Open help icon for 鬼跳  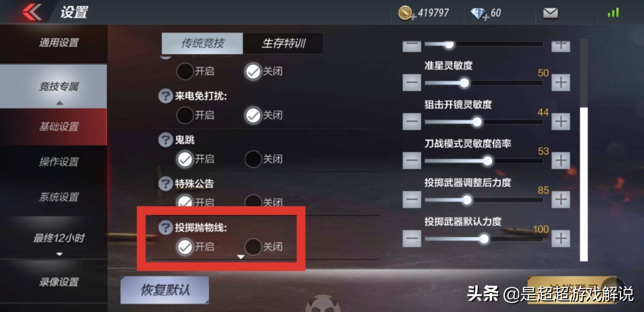point(166,140)
